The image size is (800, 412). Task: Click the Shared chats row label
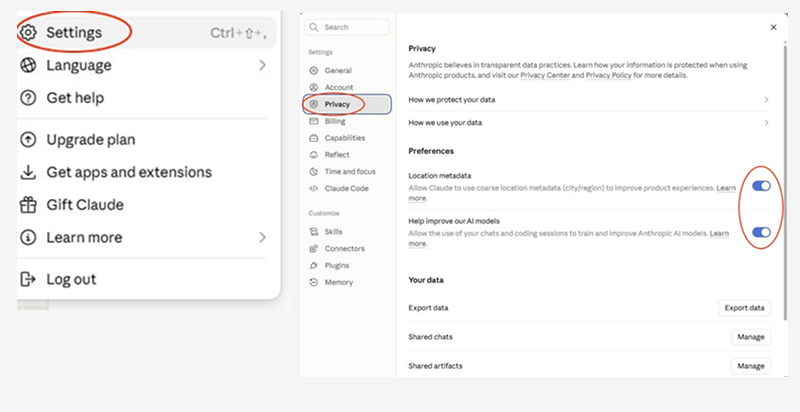pyautogui.click(x=430, y=337)
